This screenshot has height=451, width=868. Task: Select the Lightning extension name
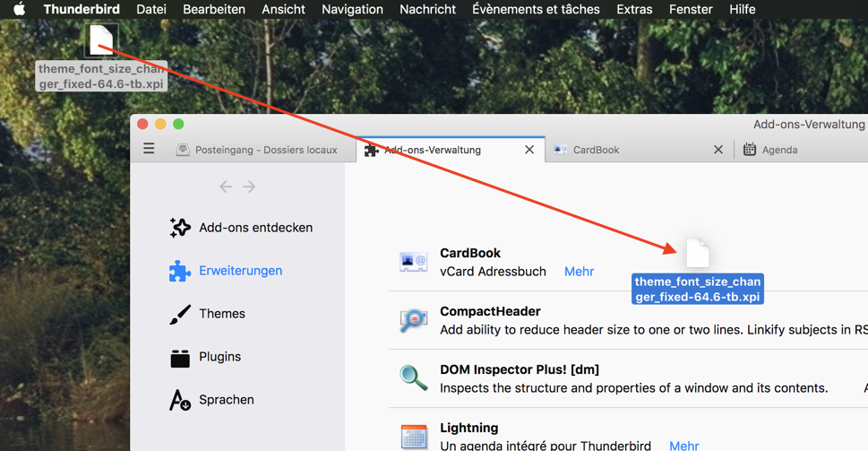tap(468, 428)
